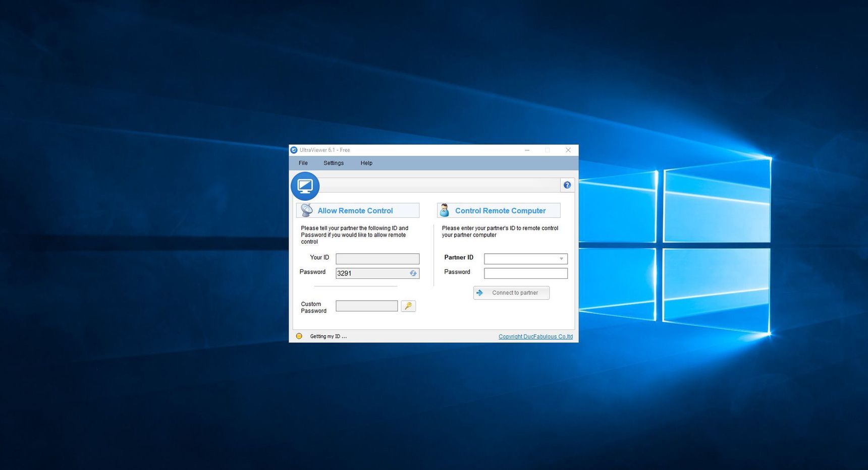The width and height of the screenshot is (868, 470).
Task: Click the Custom Password label
Action: [x=314, y=307]
